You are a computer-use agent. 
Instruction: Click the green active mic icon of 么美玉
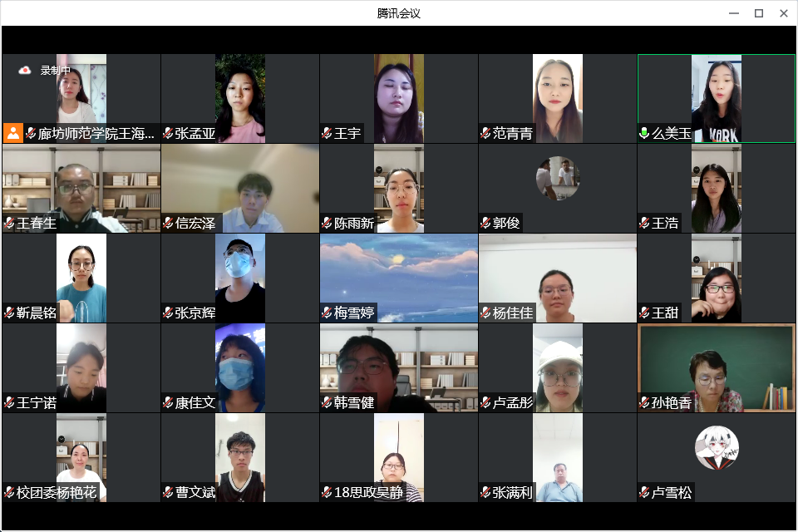(644, 133)
